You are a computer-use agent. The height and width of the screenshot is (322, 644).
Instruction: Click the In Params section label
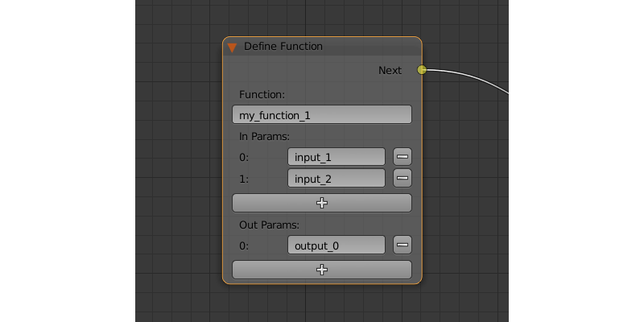click(x=264, y=136)
